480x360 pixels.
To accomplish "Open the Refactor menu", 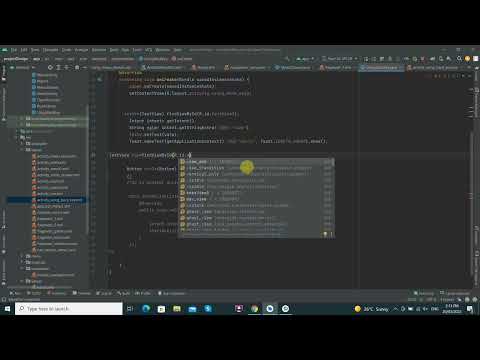I will 99,50.
